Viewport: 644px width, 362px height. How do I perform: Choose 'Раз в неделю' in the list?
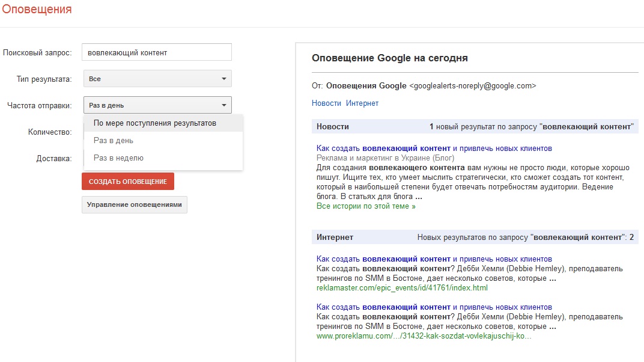tap(163, 158)
